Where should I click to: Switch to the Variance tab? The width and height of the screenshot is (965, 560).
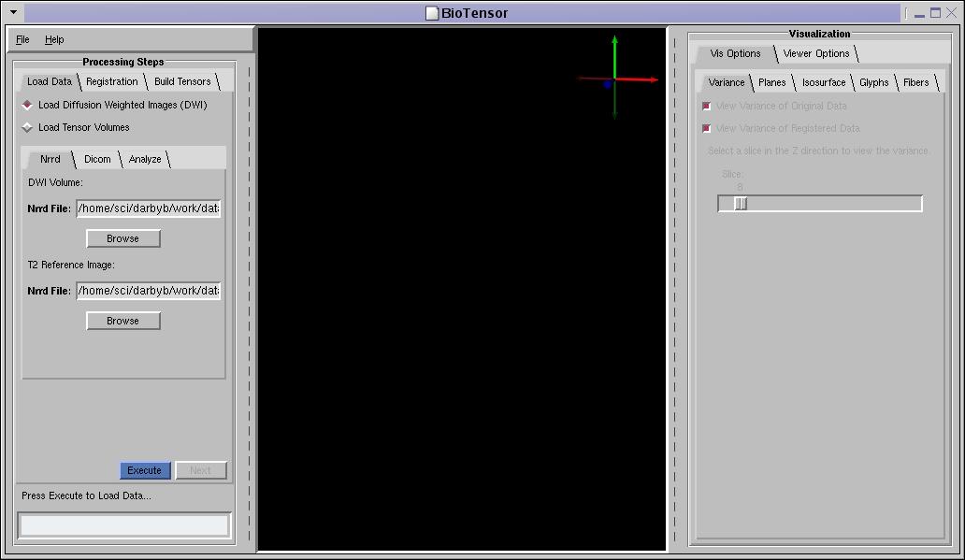coord(727,82)
